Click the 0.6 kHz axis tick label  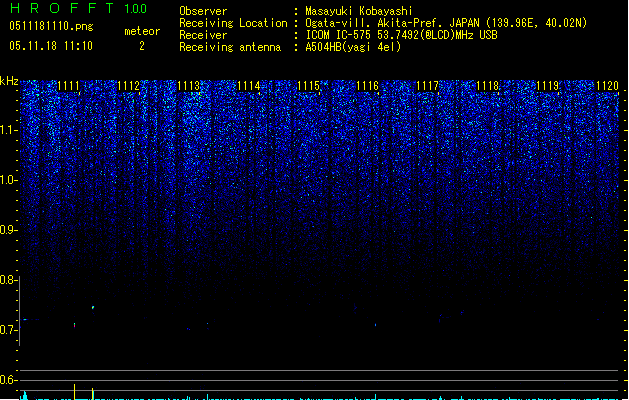click(x=8, y=380)
